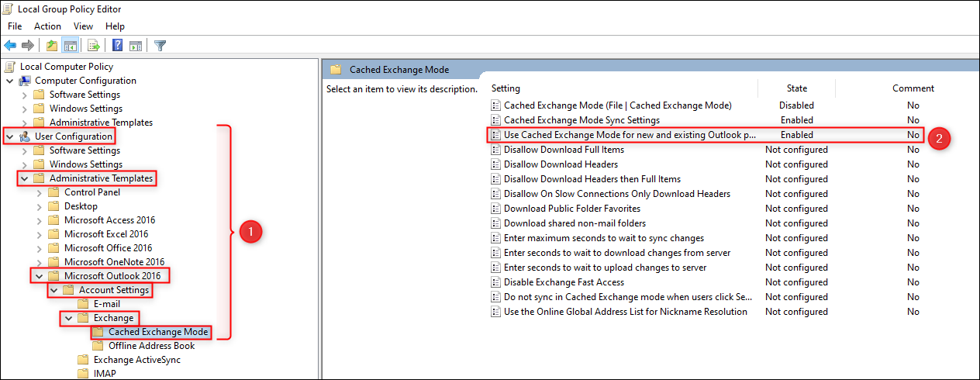Screen dimensions: 980x380
Task: Collapse the Microsoft Outlook 2016 node
Action: [x=39, y=276]
